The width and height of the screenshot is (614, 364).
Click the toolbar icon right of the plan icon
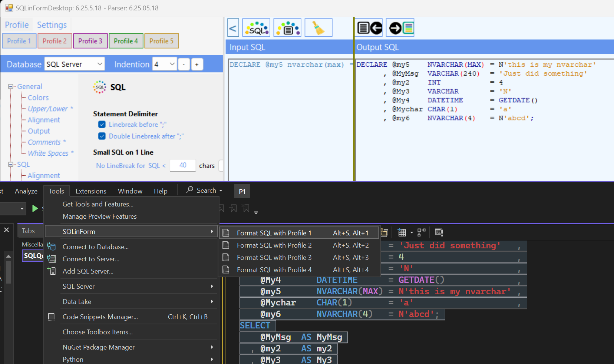(x=439, y=232)
